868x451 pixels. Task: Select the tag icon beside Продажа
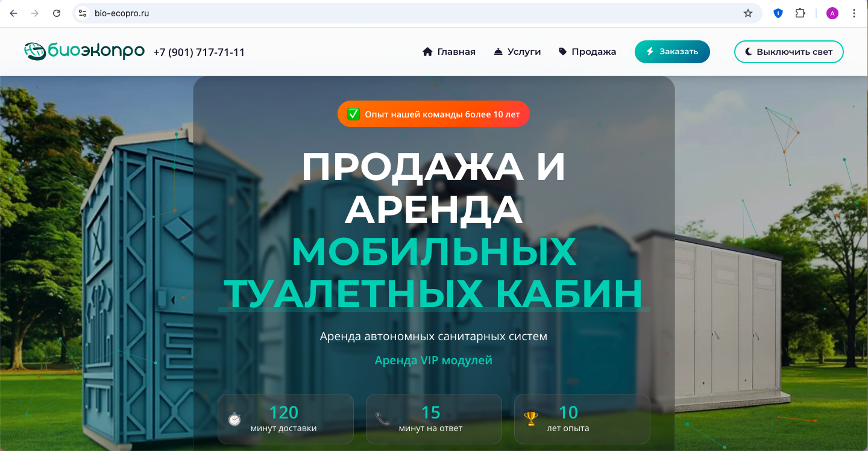point(564,51)
